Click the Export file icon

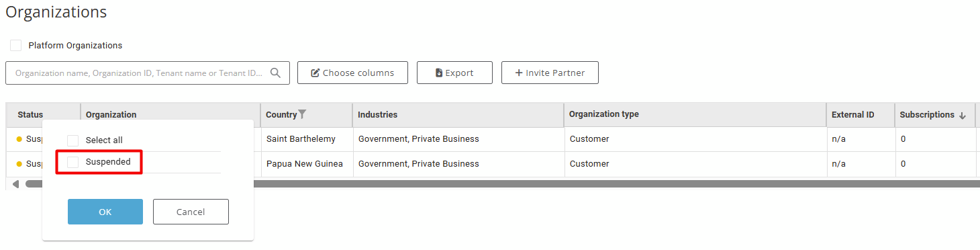[439, 73]
